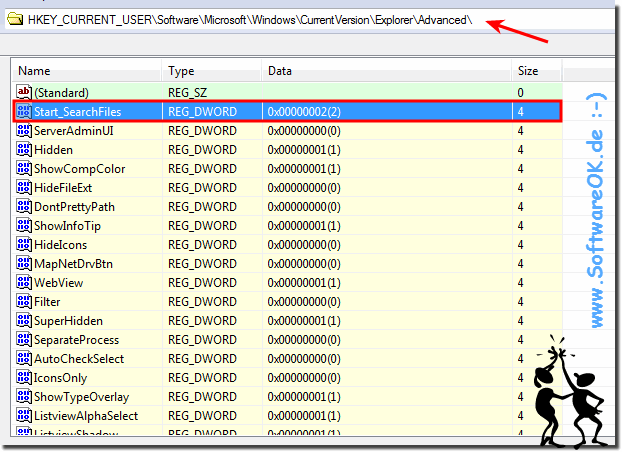Image resolution: width=622 pixels, height=452 pixels.
Task: Click DWORD icon of ServerAdminUI
Action: click(24, 131)
